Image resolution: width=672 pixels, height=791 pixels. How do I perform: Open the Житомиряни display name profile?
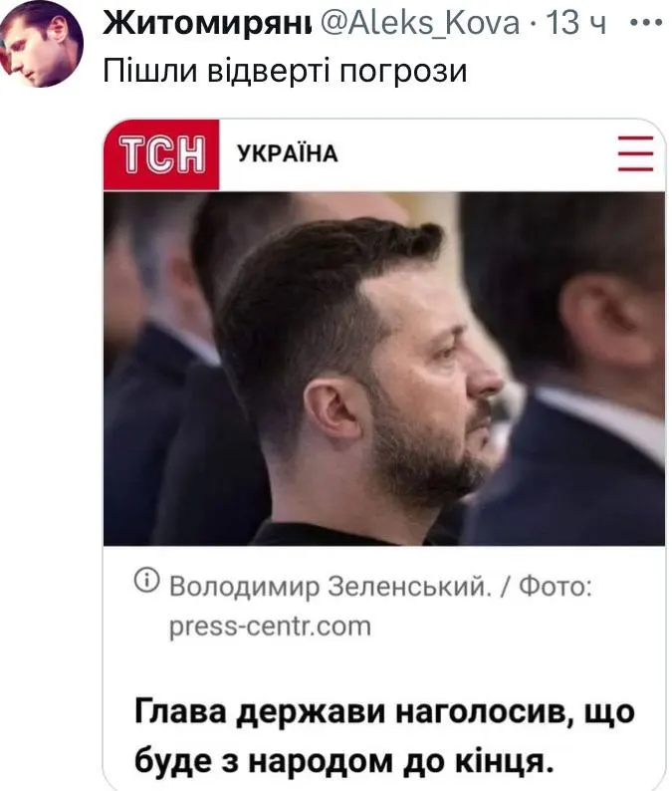click(207, 23)
